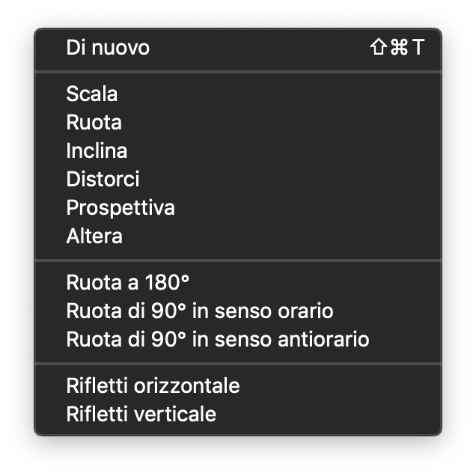The width and height of the screenshot is (476, 476).
Task: Activate the warp (Altera) transform
Action: (94, 237)
